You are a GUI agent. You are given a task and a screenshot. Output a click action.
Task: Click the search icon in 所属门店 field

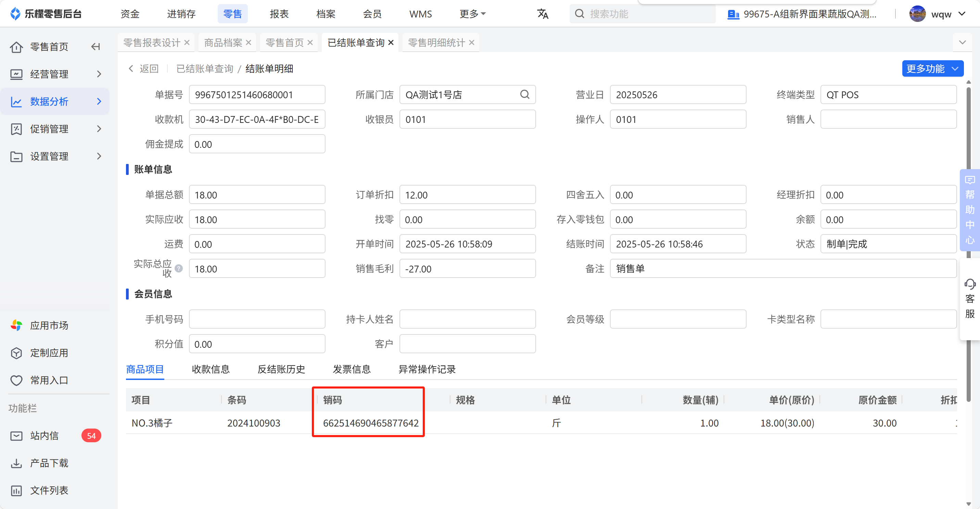pyautogui.click(x=525, y=94)
